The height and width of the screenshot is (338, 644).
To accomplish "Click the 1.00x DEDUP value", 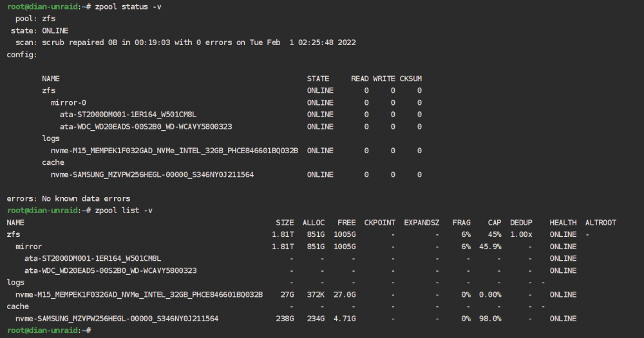I will pos(521,234).
